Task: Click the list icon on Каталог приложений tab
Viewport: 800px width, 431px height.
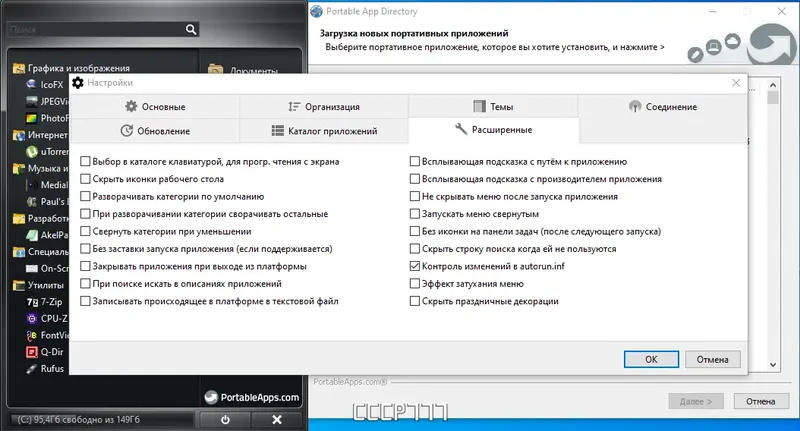Action: 278,131
